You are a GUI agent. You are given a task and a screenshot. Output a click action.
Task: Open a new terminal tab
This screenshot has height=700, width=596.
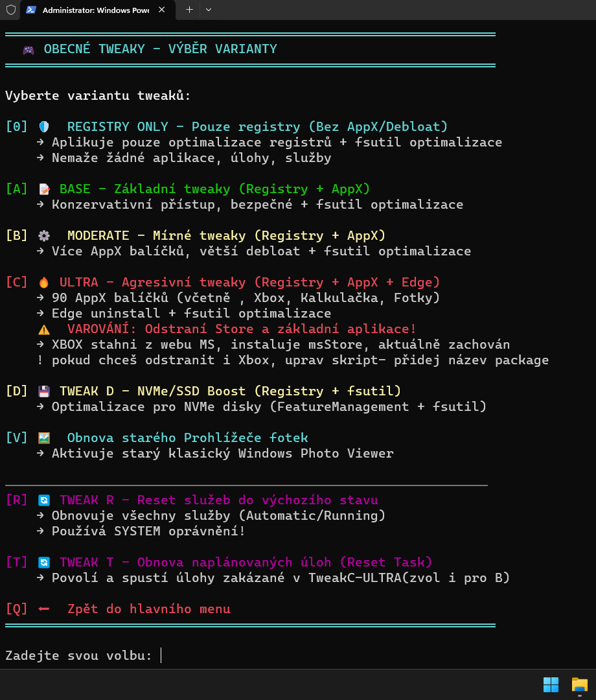pos(189,10)
